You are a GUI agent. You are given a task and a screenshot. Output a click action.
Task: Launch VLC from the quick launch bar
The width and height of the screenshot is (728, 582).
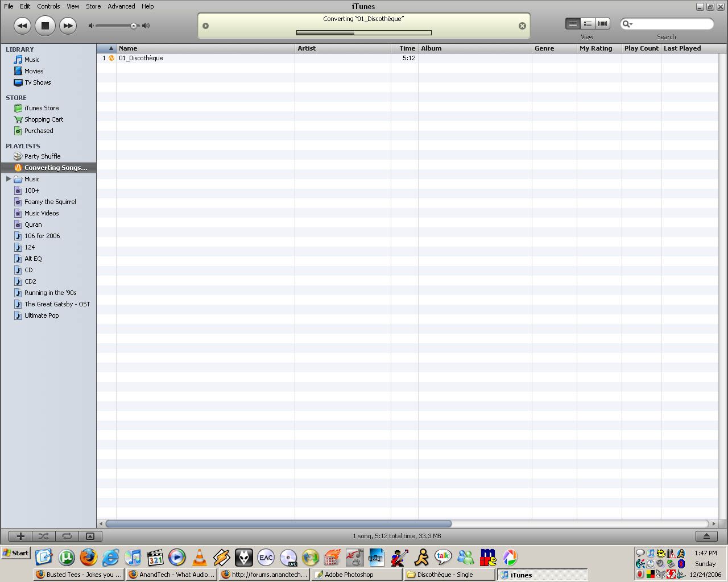pyautogui.click(x=200, y=557)
